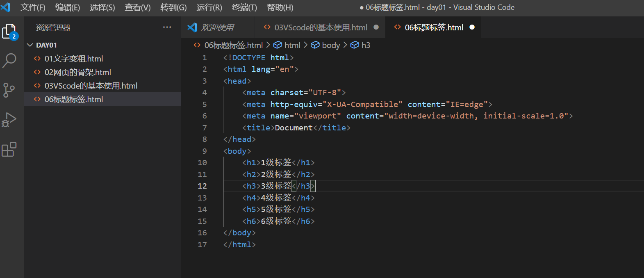Open the 选择(S) menu
Screen dimensions: 644x278
[x=102, y=7]
